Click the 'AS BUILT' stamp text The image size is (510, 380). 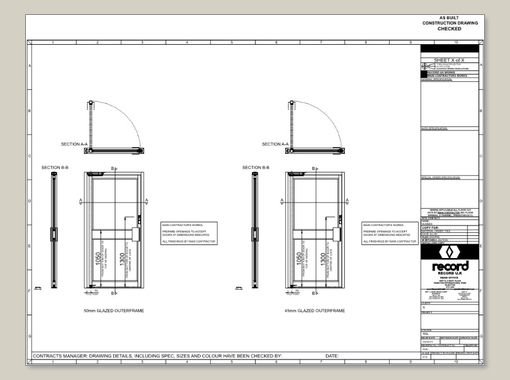(x=449, y=18)
